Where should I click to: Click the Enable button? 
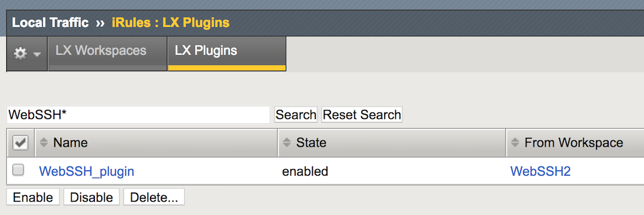[33, 197]
